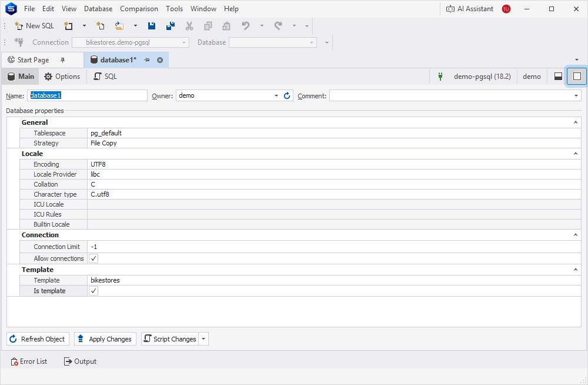Open the Edit menu
The width and height of the screenshot is (588, 385).
pyautogui.click(x=48, y=9)
